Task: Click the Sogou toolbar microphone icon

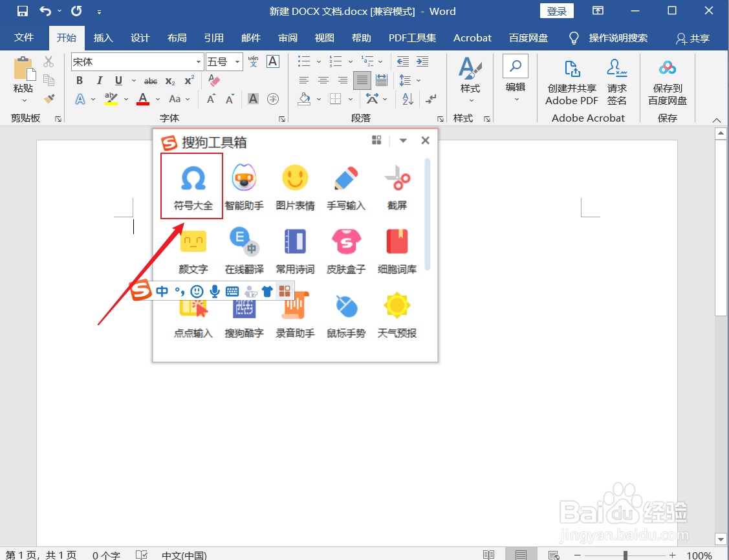Action: click(214, 292)
